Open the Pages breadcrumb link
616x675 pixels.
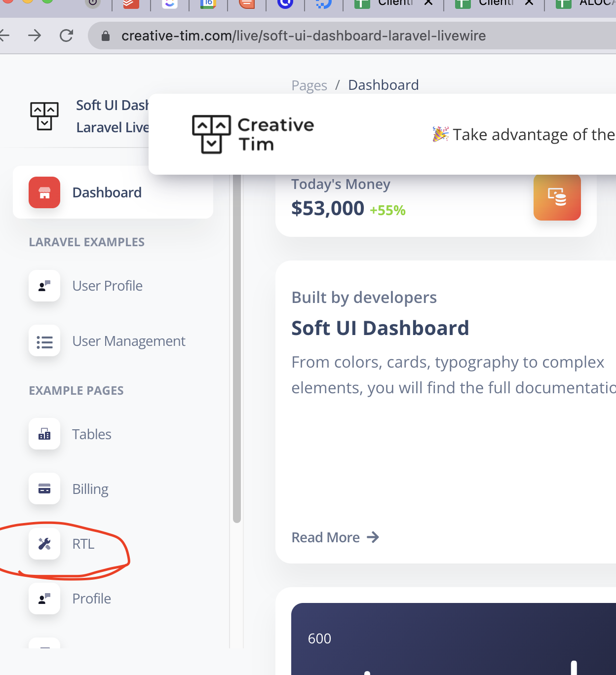point(309,85)
